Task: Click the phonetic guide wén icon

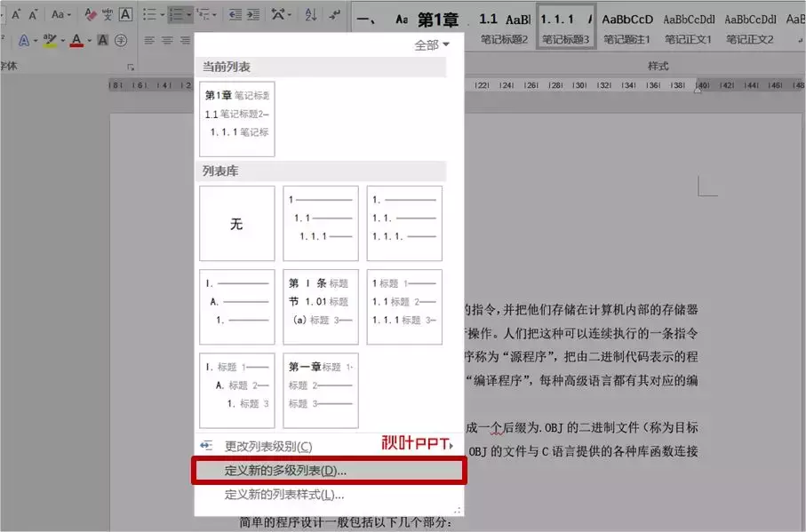Action: pos(108,14)
